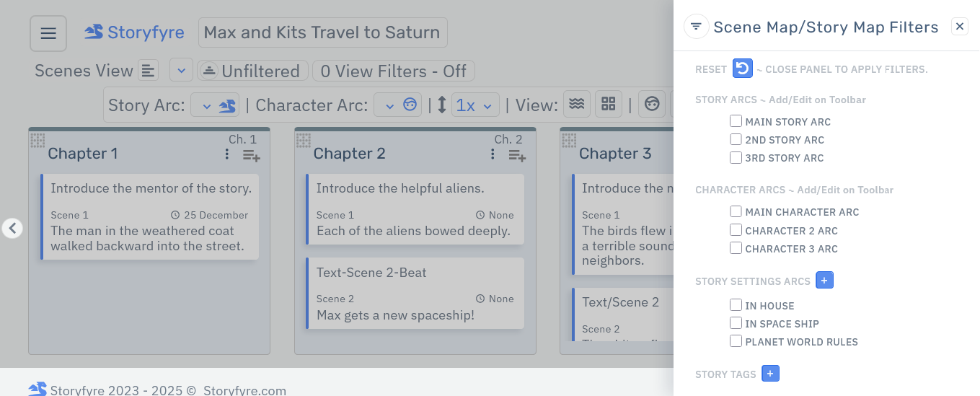980x396 pixels.
Task: Open Chapter 2 three-dot options menu
Action: pos(493,154)
